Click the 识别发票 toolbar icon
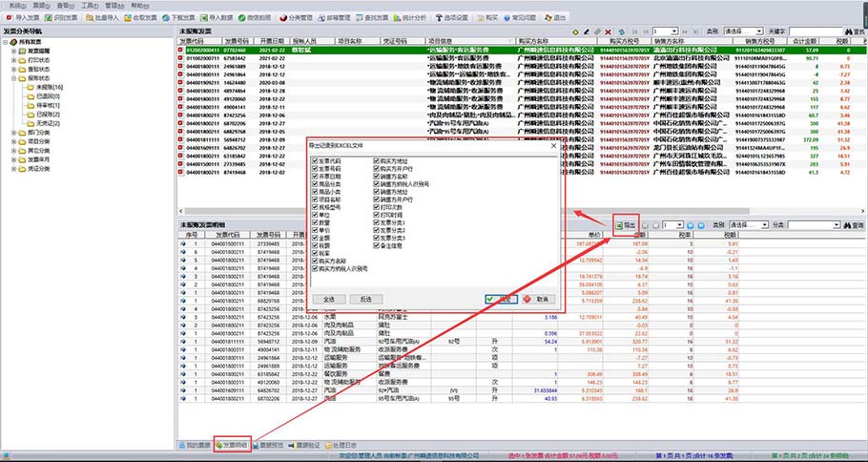868x462 pixels. pos(60,18)
